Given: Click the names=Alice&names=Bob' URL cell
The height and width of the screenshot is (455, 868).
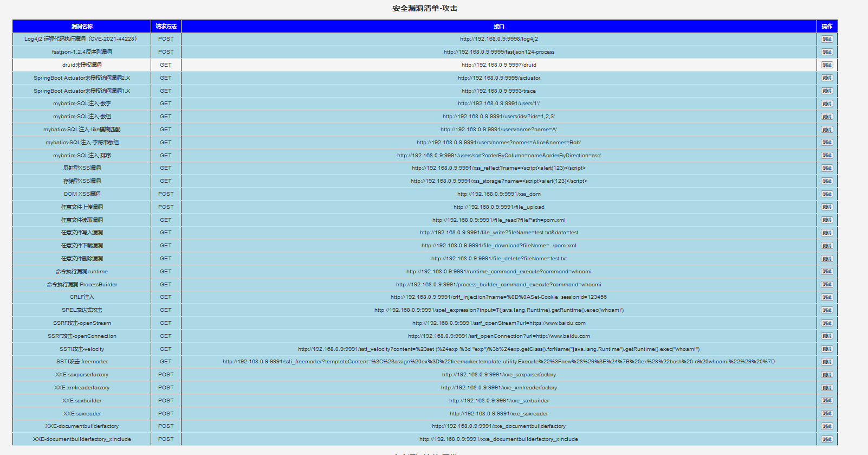Looking at the screenshot, I should 499,143.
